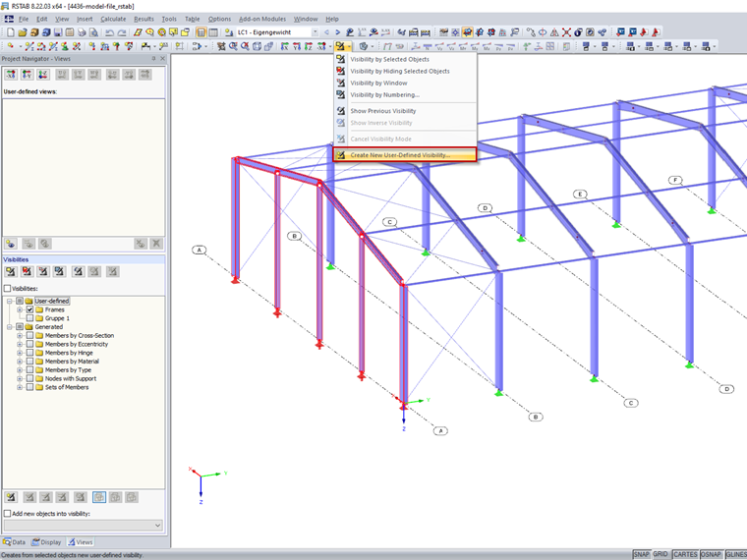Check the Gruppe 1 checkbox
Image resolution: width=747 pixels, height=560 pixels.
coord(30,318)
